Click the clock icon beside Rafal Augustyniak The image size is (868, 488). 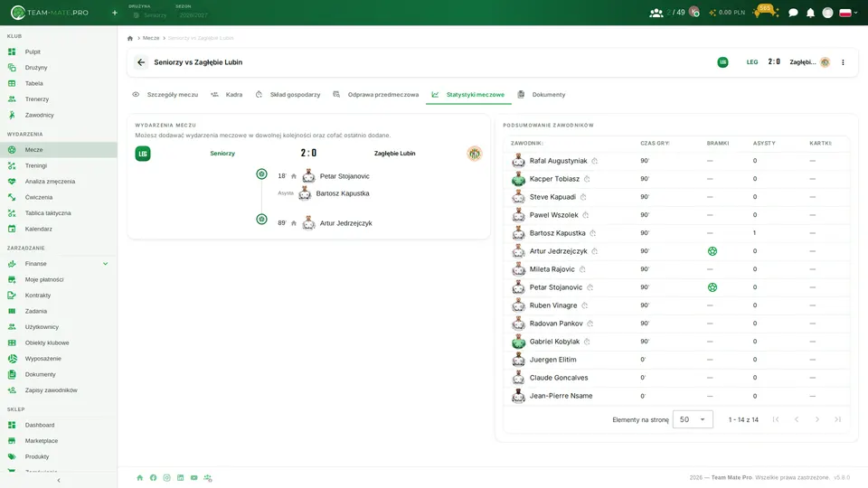click(x=595, y=161)
